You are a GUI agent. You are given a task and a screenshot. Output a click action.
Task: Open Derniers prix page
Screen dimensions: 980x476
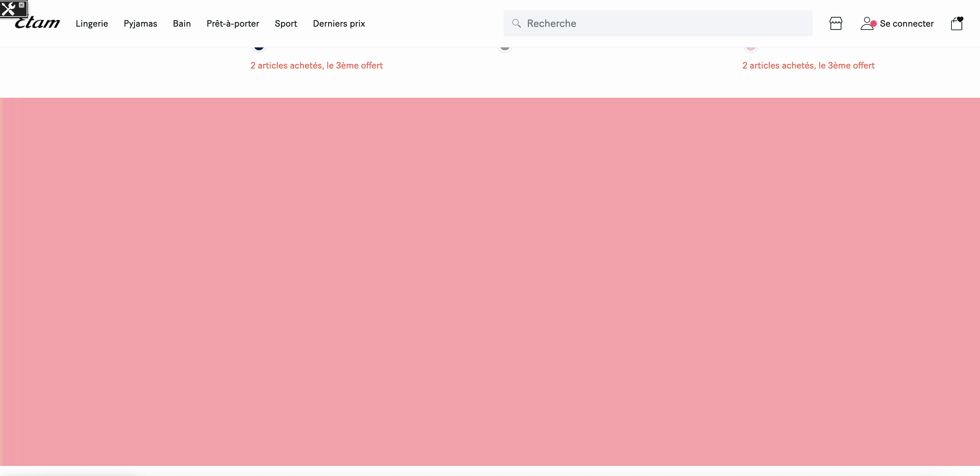coord(338,24)
